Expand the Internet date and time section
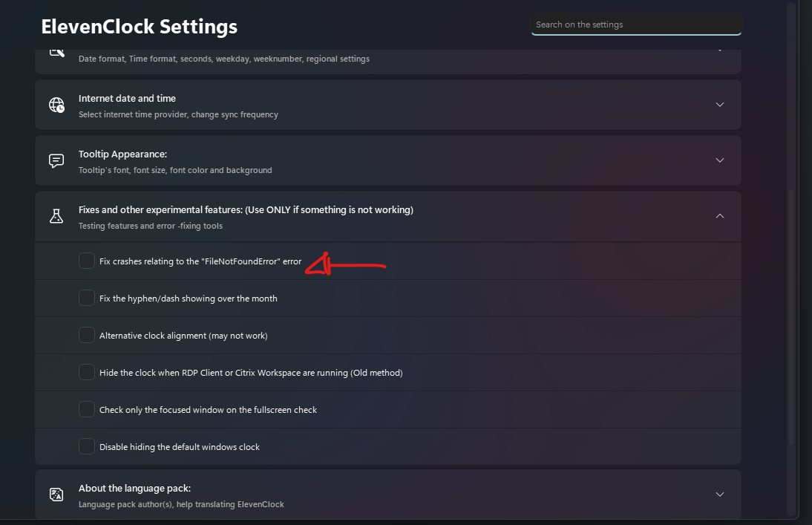The width and height of the screenshot is (812, 525). (718, 105)
